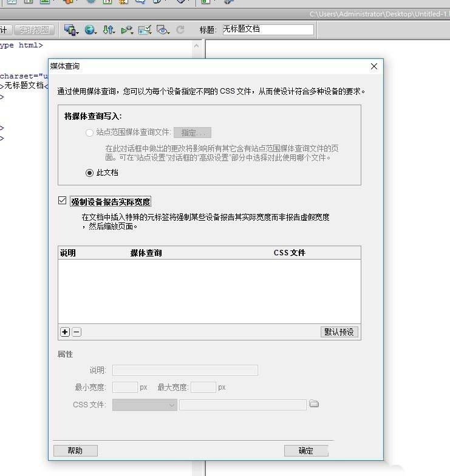Select 站点范围媒体查询文件 radio option
450x476 pixels.
click(90, 133)
